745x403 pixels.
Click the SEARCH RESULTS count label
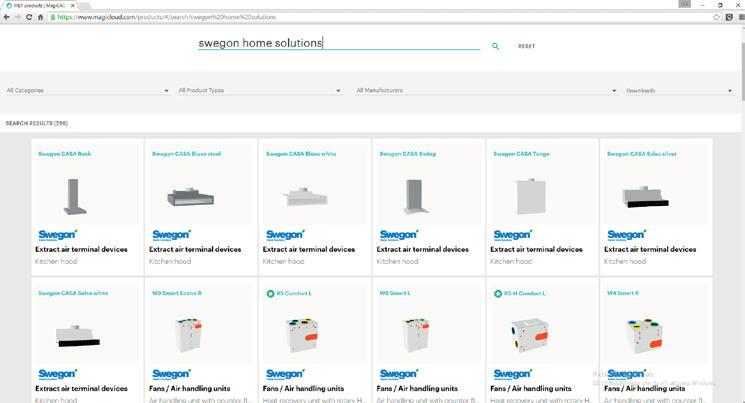[37, 124]
